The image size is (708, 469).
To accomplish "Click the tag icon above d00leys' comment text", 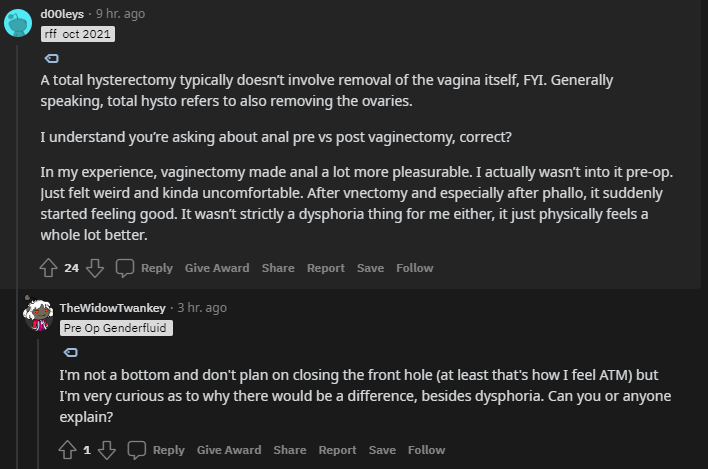I will coord(52,58).
